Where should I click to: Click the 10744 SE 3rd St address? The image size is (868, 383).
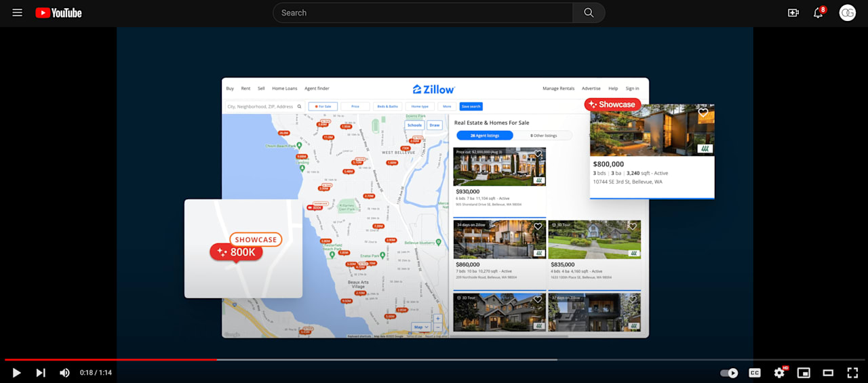pyautogui.click(x=628, y=182)
